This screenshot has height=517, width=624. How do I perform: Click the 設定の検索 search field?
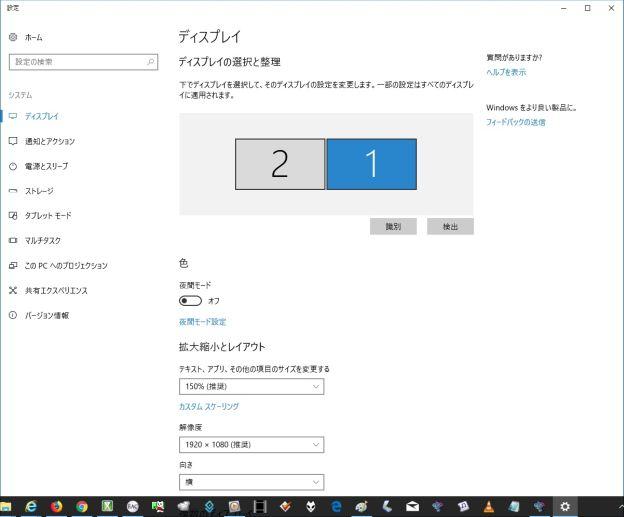(x=83, y=62)
